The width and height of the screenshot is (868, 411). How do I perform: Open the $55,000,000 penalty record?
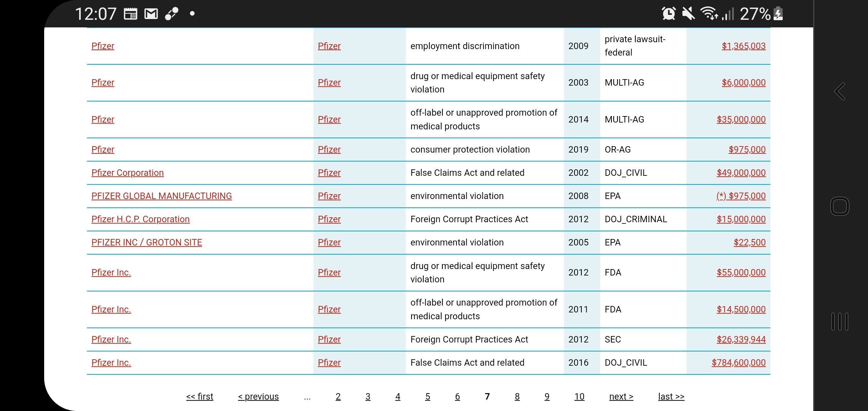[x=741, y=272]
